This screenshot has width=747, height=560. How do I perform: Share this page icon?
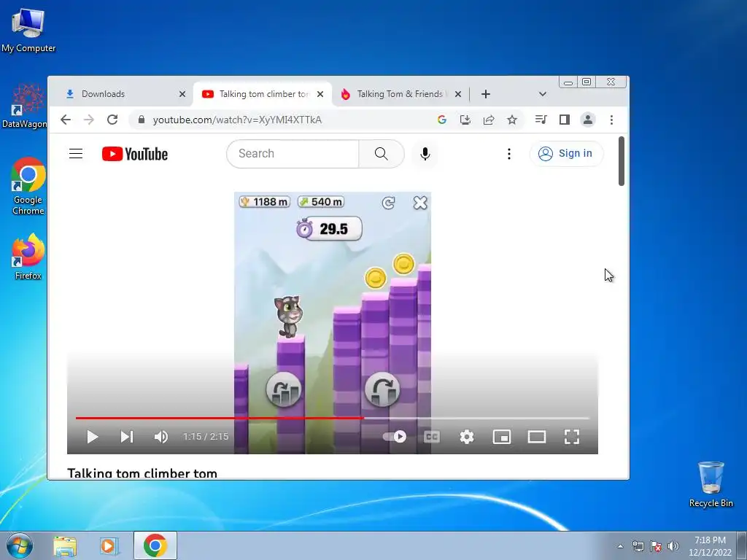point(488,120)
